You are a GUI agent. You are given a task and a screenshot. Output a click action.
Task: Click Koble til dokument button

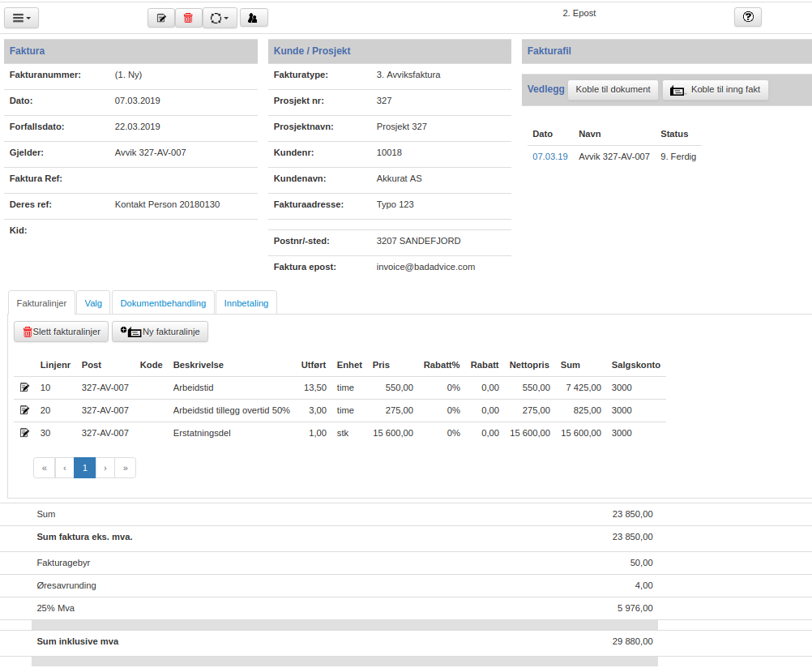pyautogui.click(x=613, y=90)
